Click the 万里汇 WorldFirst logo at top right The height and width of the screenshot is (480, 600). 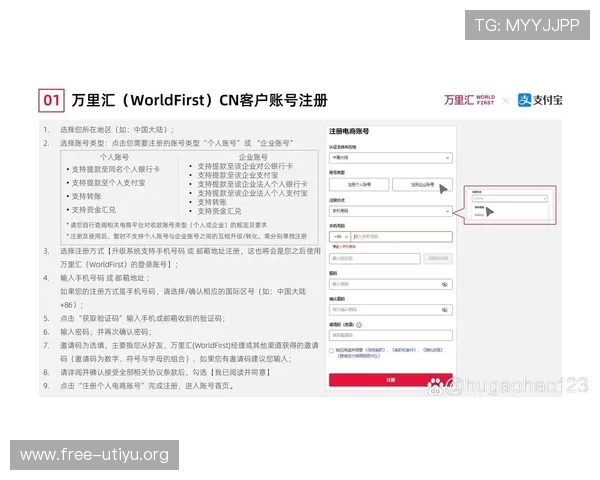click(470, 100)
